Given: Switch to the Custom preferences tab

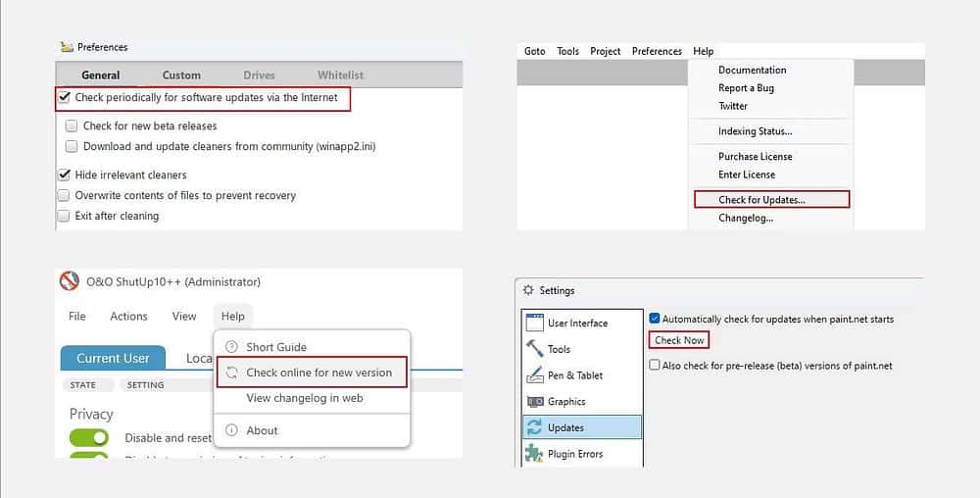Looking at the screenshot, I should coord(181,75).
